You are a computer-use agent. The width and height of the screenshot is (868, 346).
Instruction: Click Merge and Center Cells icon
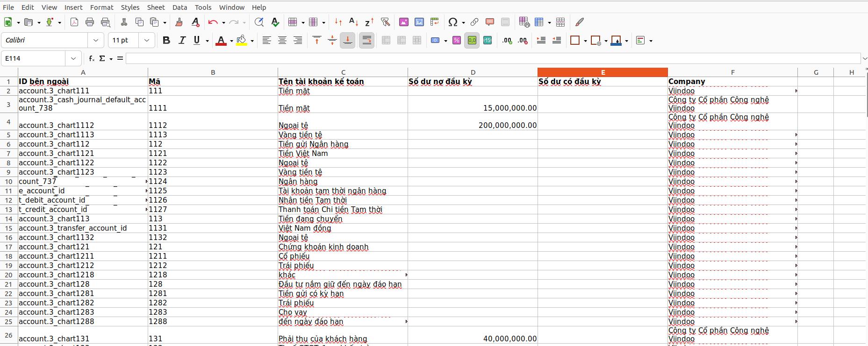[386, 40]
